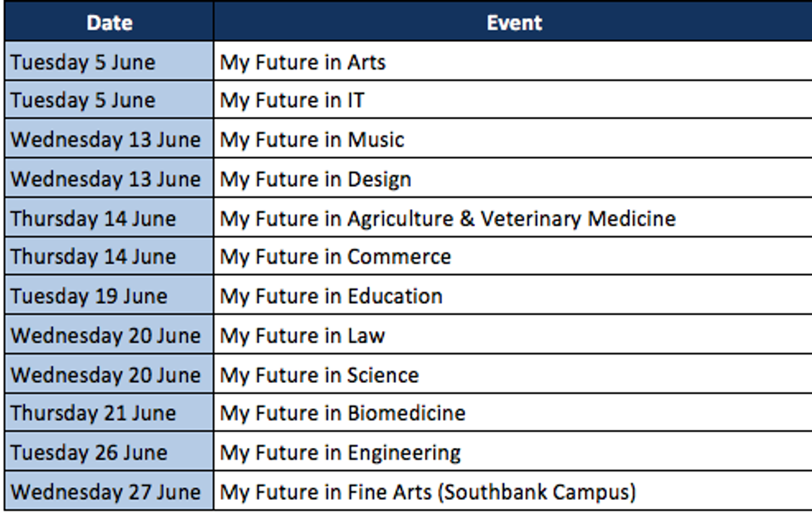Click the Event column header
The width and height of the screenshot is (812, 519).
[x=513, y=23]
